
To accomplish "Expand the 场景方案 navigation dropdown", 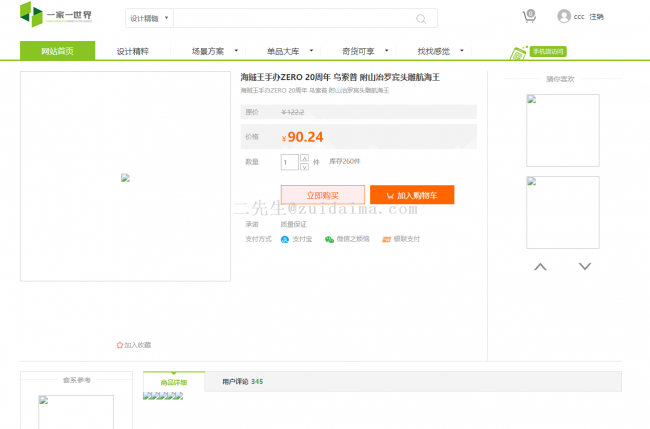I will [x=212, y=51].
